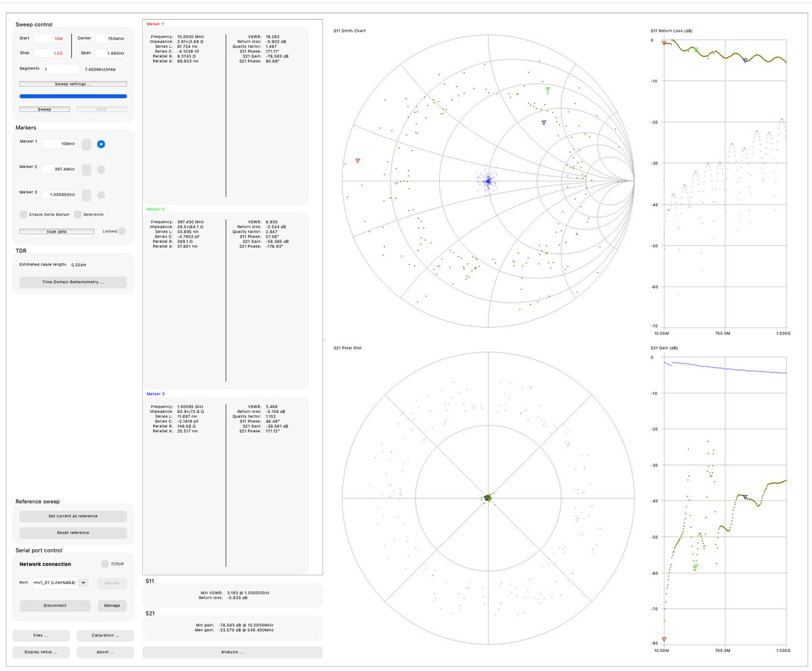Image resolution: width=812 pixels, height=671 pixels.
Task: Click the Marker 3 frequency value 1.00085 GHz
Action: [191, 407]
